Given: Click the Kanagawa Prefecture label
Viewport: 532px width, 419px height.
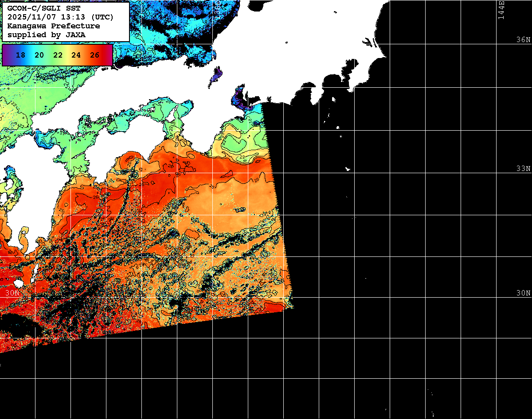Looking at the screenshot, I should [54, 26].
